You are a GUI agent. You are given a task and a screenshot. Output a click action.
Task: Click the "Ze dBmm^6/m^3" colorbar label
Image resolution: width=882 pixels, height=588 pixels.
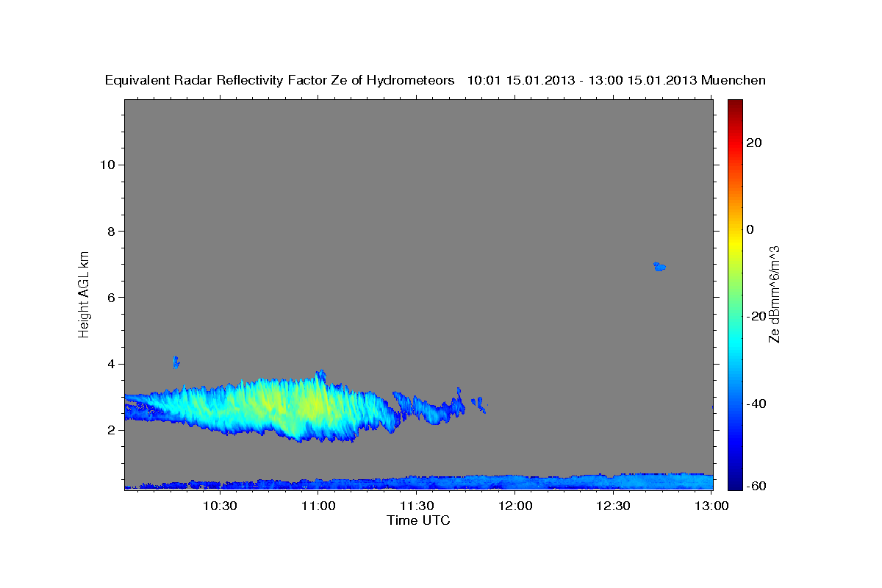point(774,294)
